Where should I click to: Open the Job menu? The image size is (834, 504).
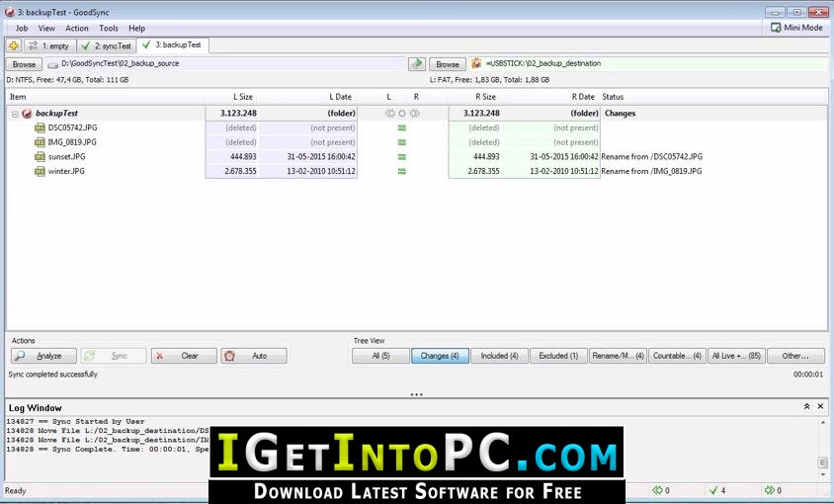click(x=22, y=29)
